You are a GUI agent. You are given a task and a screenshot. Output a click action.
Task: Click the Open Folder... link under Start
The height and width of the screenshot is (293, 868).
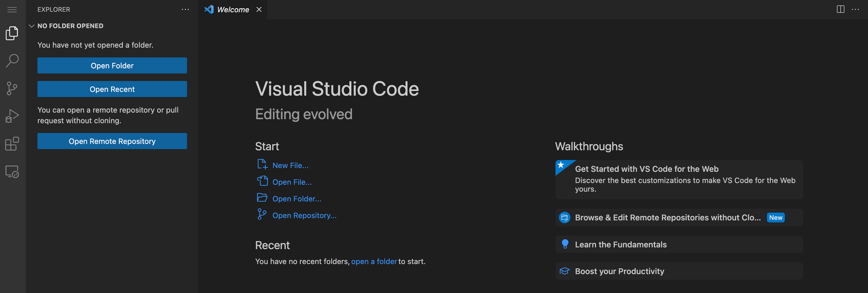(x=297, y=199)
